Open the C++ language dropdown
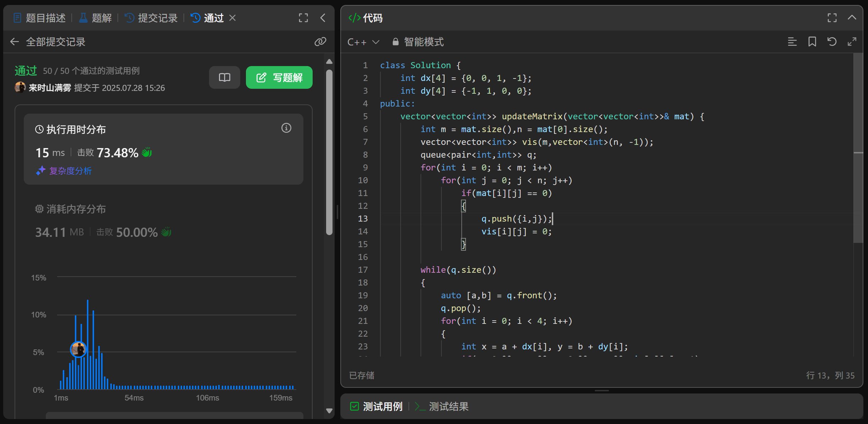This screenshot has width=868, height=424. coord(363,42)
